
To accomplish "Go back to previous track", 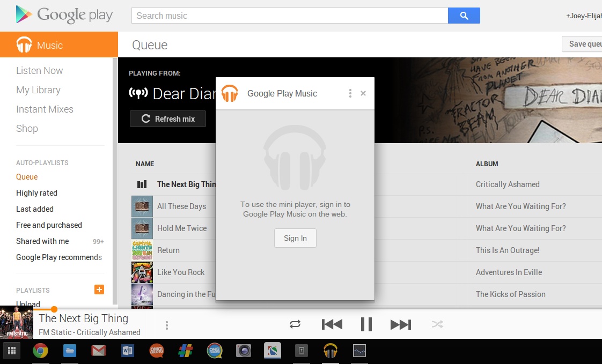I will coord(332,324).
